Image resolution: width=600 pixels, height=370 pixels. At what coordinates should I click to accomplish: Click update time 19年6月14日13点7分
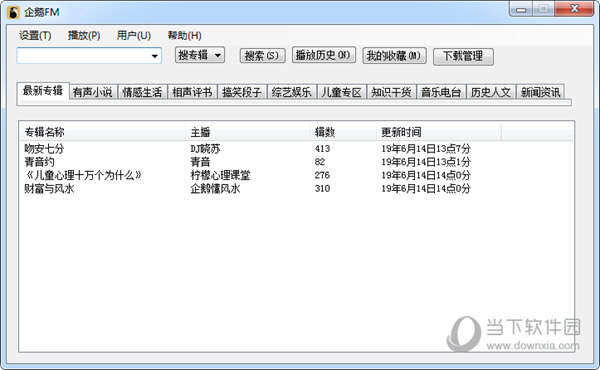pyautogui.click(x=426, y=148)
